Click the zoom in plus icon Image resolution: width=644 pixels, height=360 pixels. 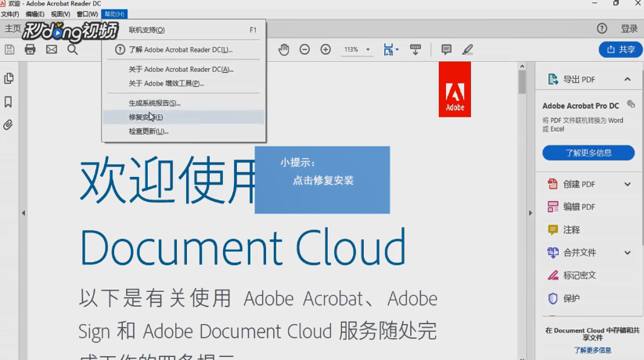(326, 50)
